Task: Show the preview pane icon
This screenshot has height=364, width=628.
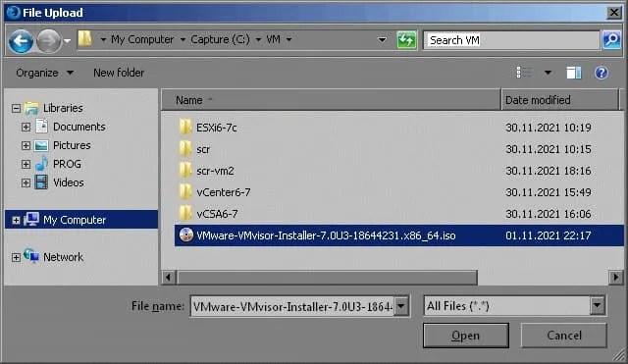Action: [x=573, y=73]
